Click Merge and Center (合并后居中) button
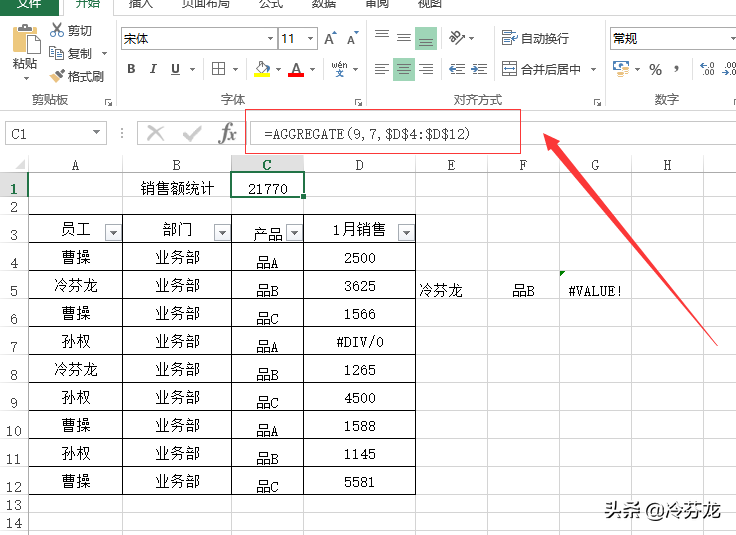The height and width of the screenshot is (535, 736). click(x=541, y=69)
